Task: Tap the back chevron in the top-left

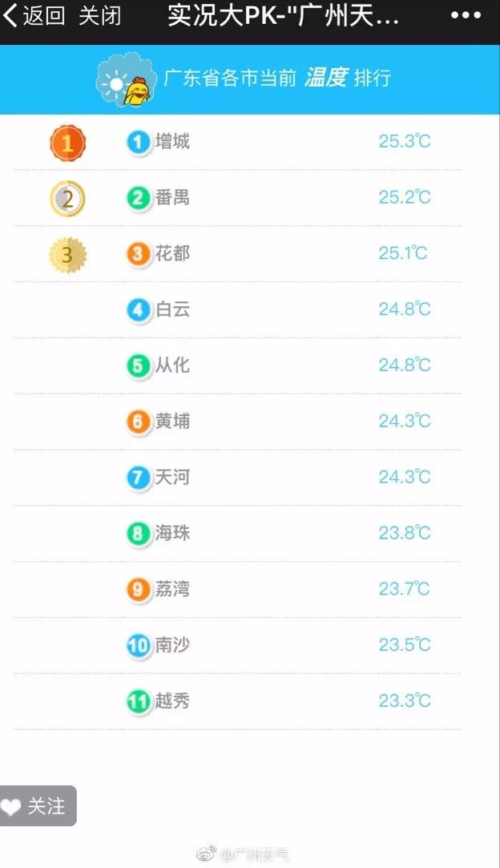Action: [x=10, y=15]
